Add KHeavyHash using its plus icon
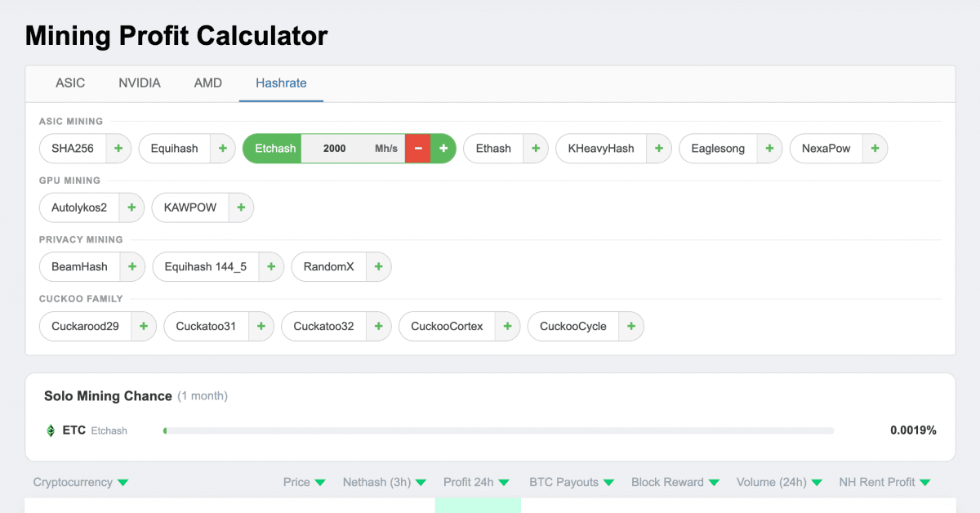Viewport: 980px width, 513px height. (x=659, y=149)
